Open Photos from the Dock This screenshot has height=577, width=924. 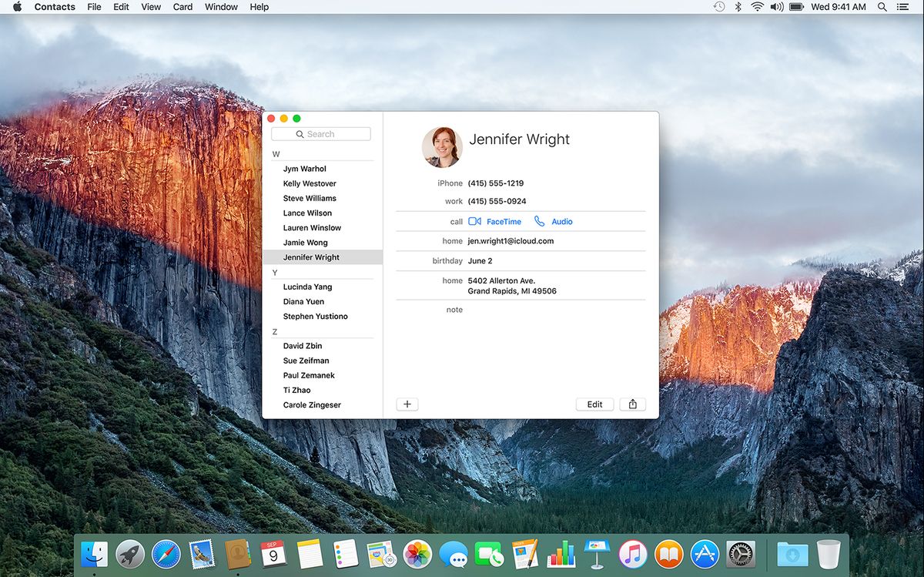(x=417, y=553)
